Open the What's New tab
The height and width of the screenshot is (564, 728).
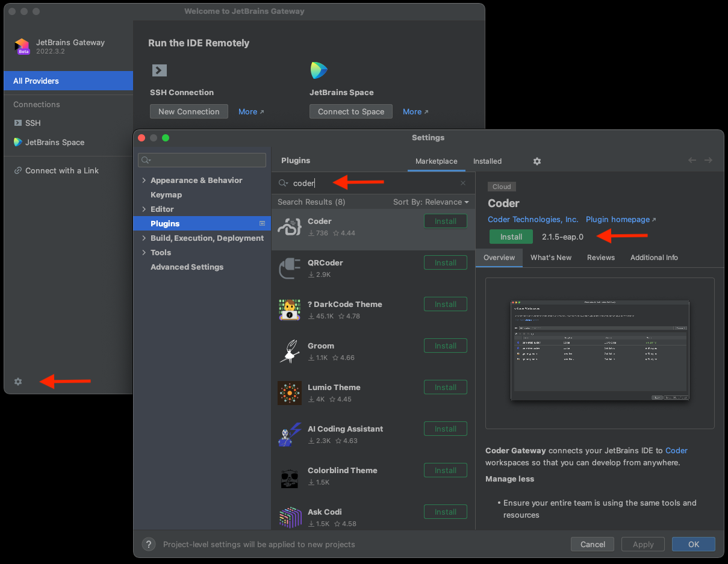(551, 257)
